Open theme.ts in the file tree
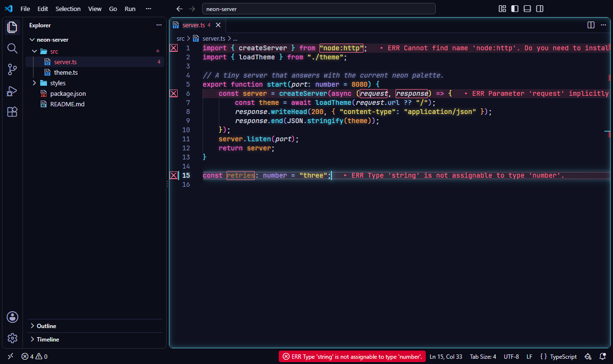Viewport: 613px width, 364px height. click(95, 72)
